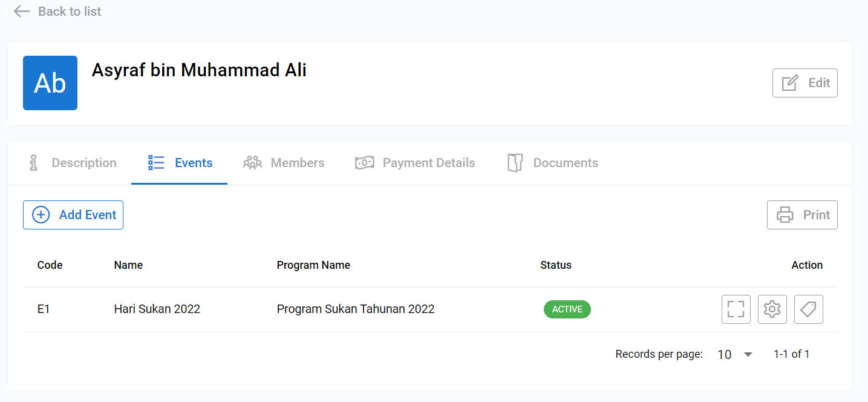This screenshot has height=402, width=868.
Task: Click the ACTIVE status badge
Action: point(567,309)
